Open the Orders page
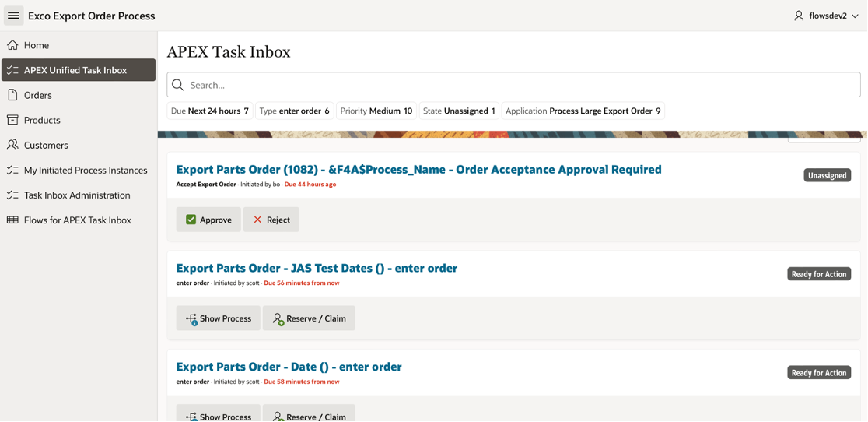Viewport: 868px width, 422px height. 78,95
